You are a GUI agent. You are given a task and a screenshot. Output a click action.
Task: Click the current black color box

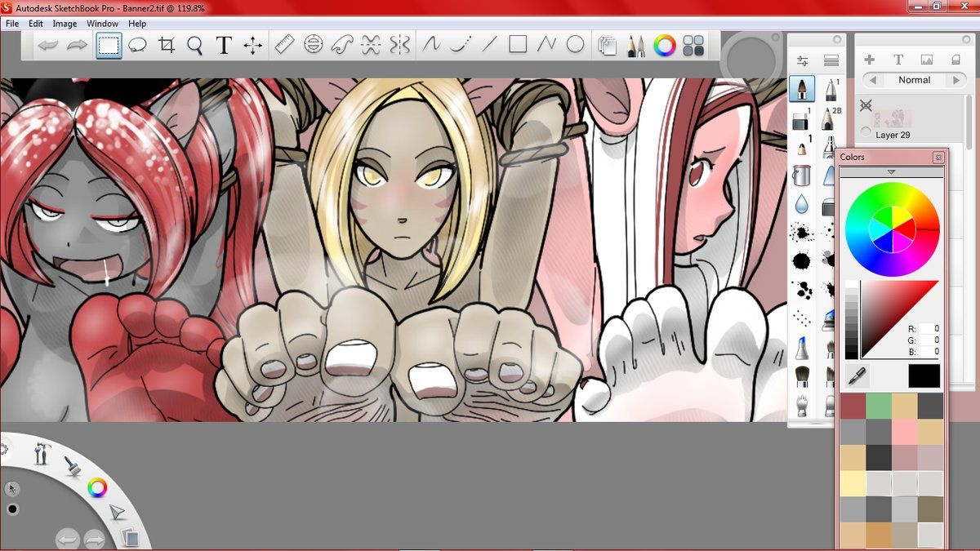pos(924,375)
